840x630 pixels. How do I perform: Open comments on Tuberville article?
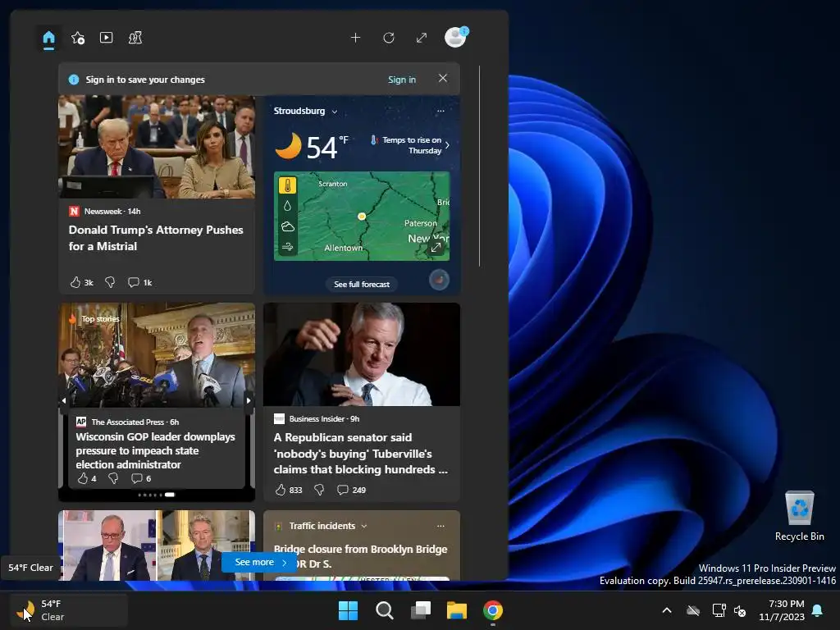coord(351,490)
